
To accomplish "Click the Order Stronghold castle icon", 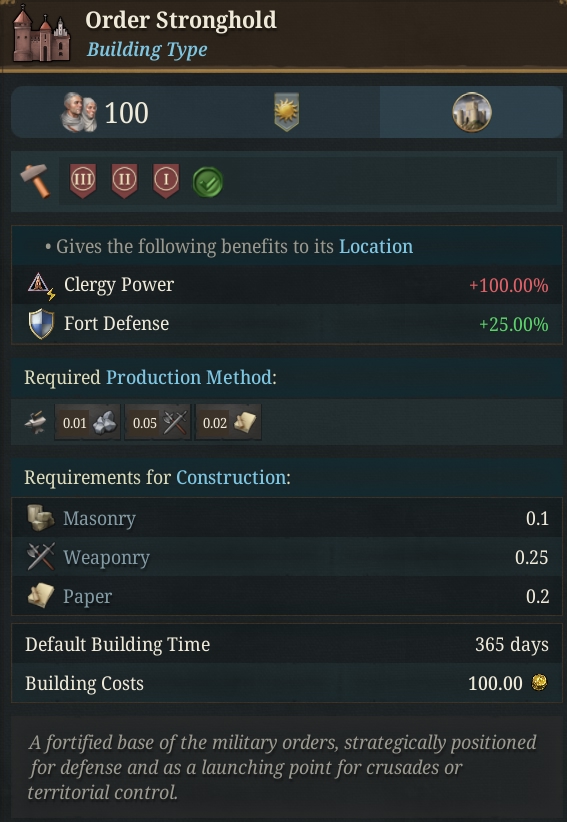I will tap(41, 35).
